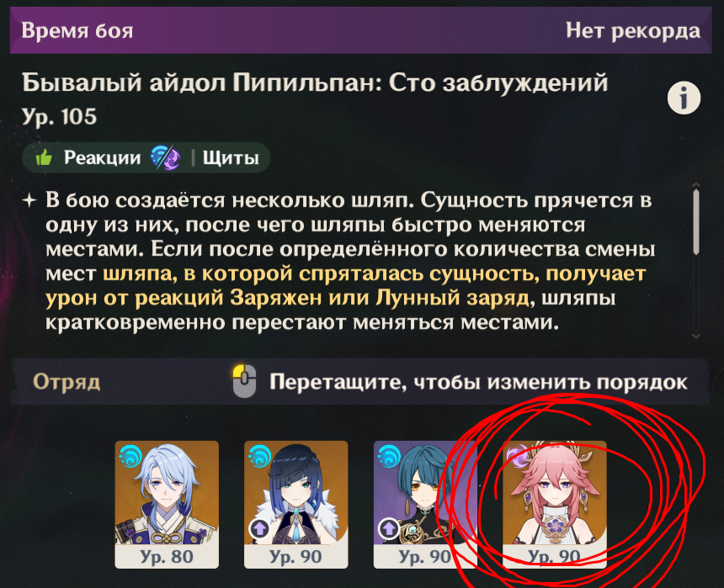Screen dimensions: 724x588
Task: Click description scrollbar up arrow
Action: [696, 184]
